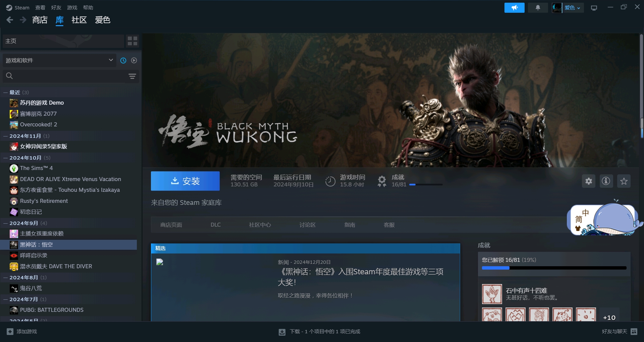Select 东方夜雀食堂 Touhou Mystia's Izakaya
Screen dimensions: 644x342
click(x=69, y=190)
